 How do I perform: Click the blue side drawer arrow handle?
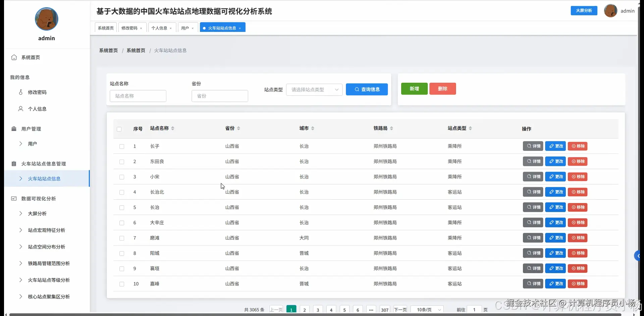(637, 256)
